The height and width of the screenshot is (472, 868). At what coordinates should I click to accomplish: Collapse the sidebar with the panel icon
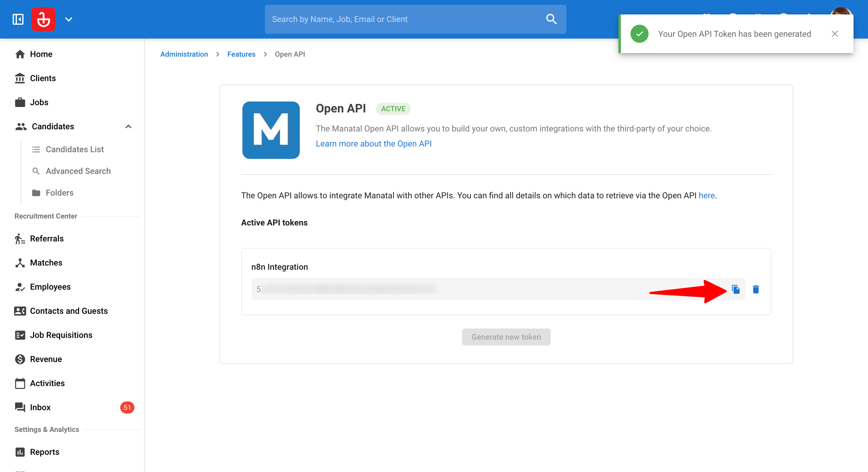[18, 19]
